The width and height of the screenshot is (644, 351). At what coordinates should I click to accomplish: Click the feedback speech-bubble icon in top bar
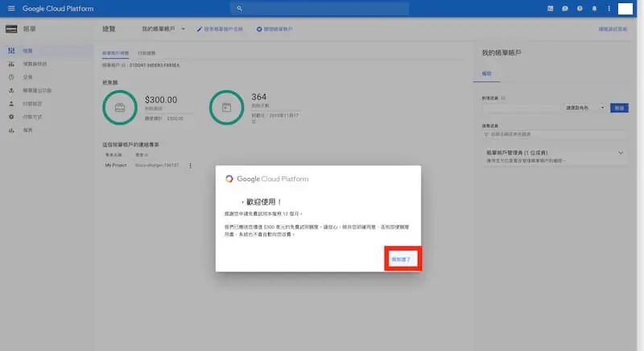coord(565,8)
